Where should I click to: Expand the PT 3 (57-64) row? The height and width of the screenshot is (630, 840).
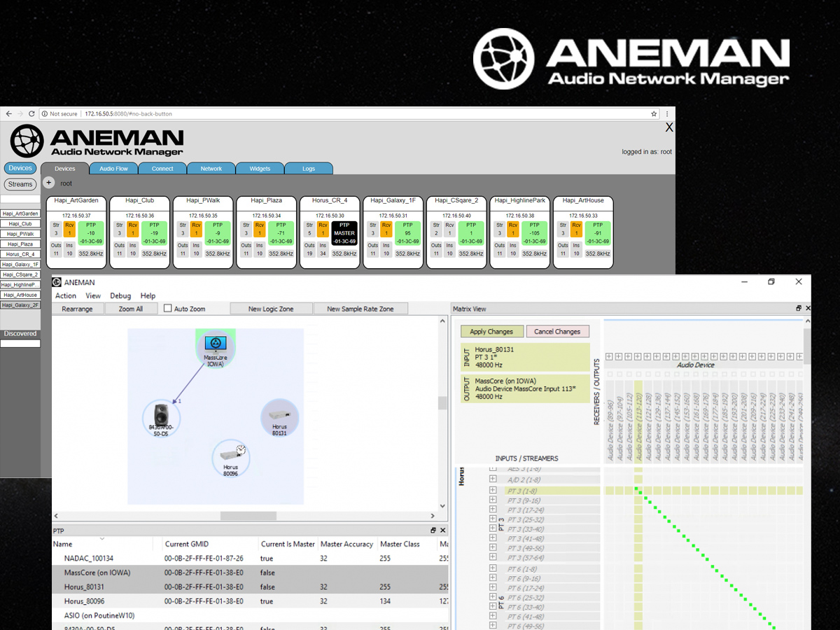coord(493,558)
